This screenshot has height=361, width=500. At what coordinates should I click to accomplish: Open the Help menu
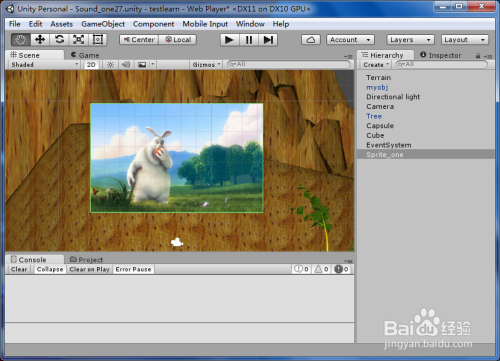click(x=281, y=24)
